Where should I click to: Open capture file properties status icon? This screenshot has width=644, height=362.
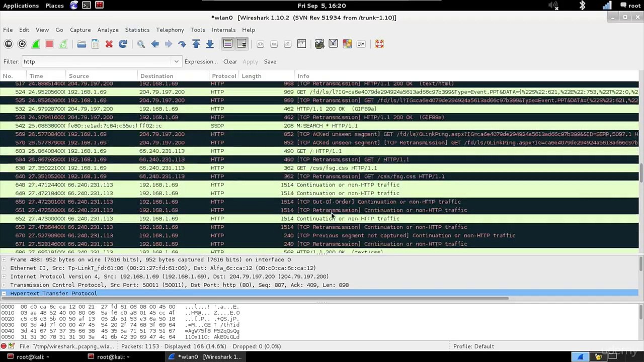tap(11, 346)
